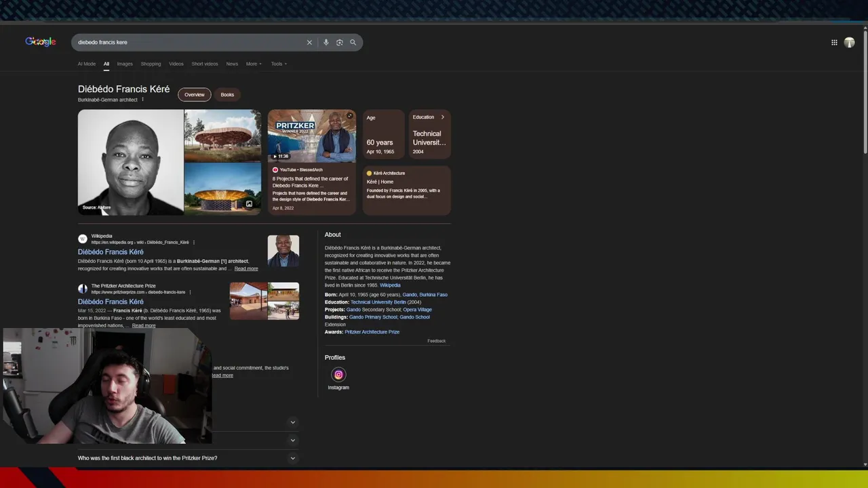
Task: Open Wikipedia link in About section
Action: pyautogui.click(x=390, y=285)
